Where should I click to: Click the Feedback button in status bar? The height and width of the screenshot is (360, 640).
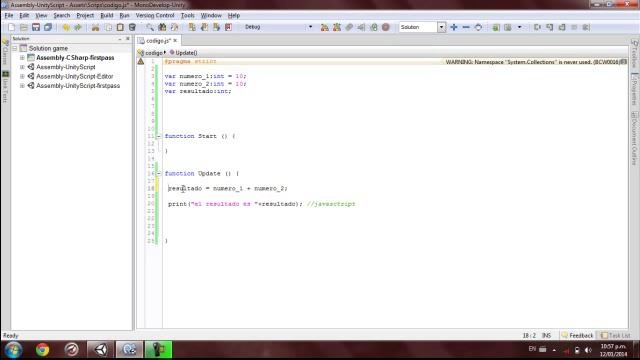pos(577,336)
